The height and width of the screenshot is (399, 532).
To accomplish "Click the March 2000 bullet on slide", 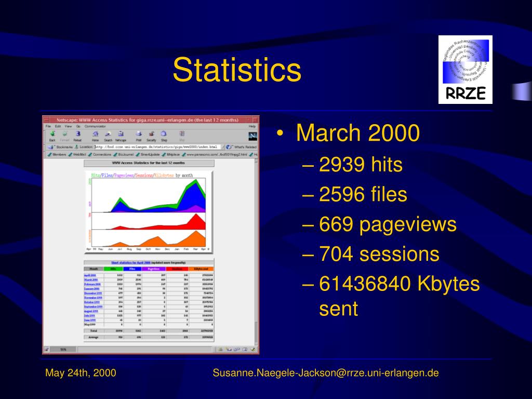I will click(357, 132).
